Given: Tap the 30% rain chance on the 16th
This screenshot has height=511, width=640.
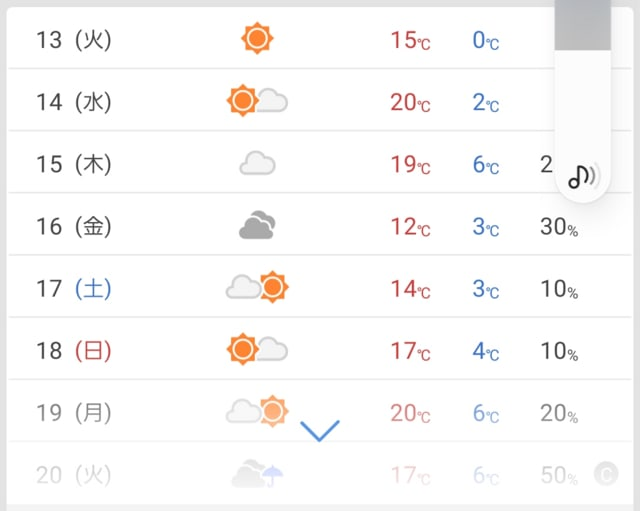Looking at the screenshot, I should coord(559,227).
